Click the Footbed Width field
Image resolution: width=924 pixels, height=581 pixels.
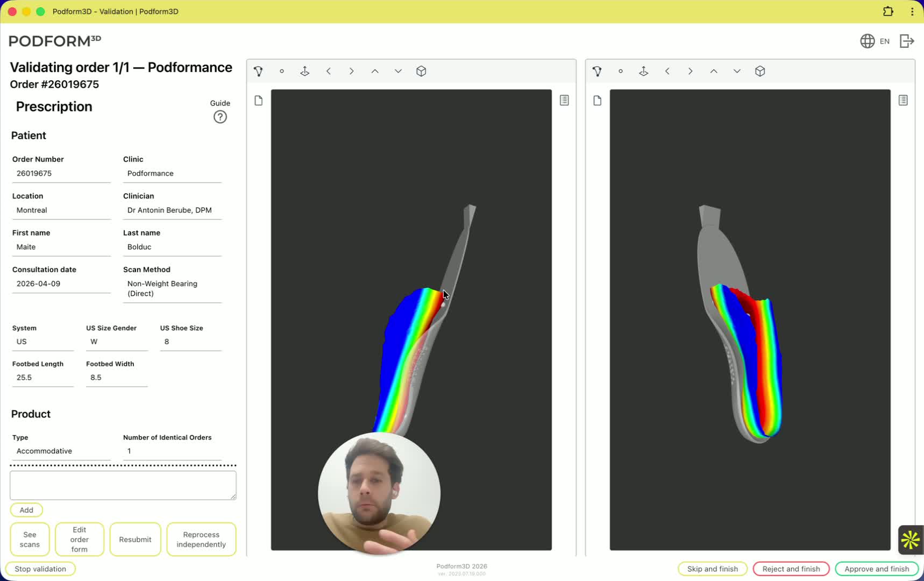[x=117, y=378]
